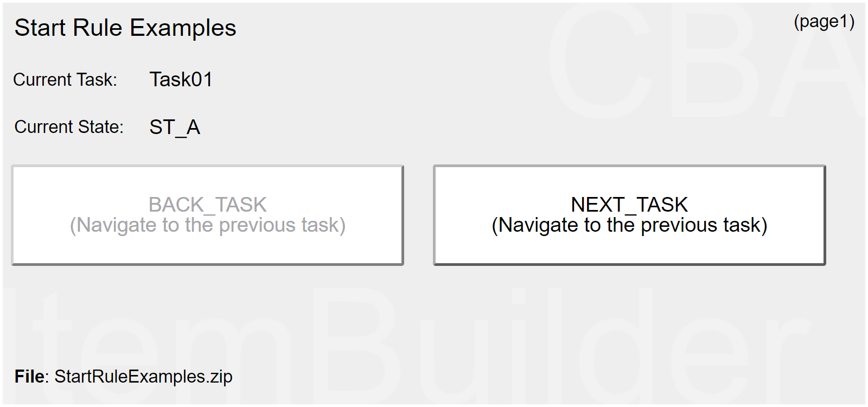Click the "Current Task:" label
This screenshot has width=868, height=407.
click(65, 80)
